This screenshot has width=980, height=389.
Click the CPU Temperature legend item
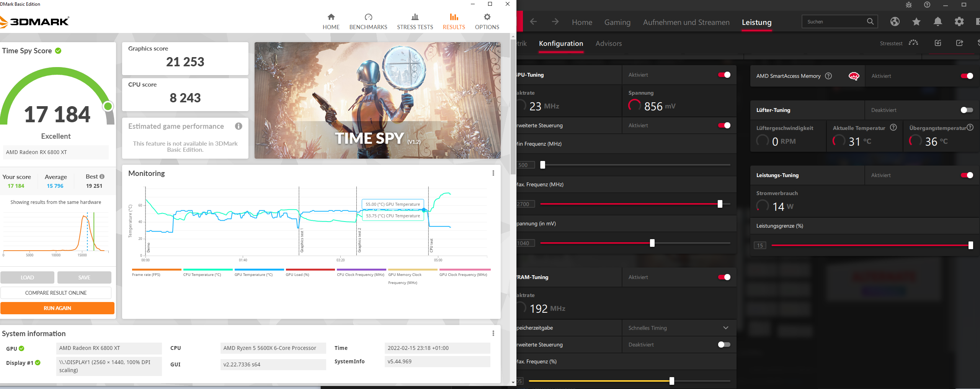pyautogui.click(x=207, y=272)
